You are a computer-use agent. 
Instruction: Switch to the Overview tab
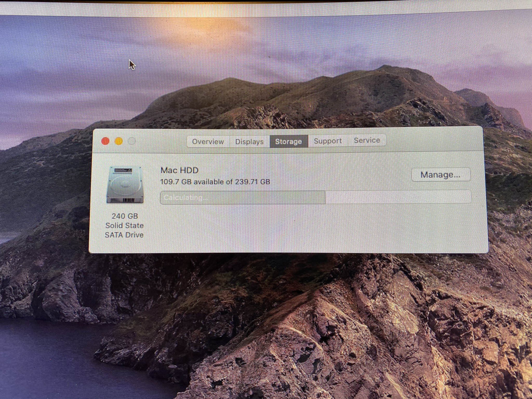click(x=208, y=142)
